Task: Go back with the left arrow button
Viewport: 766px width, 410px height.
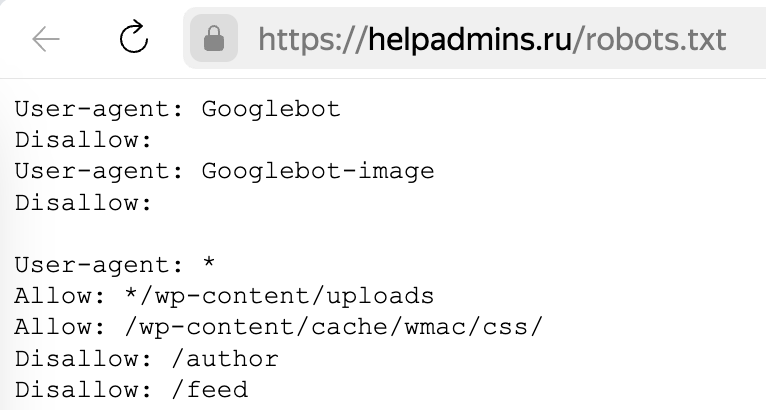Action: [45, 39]
